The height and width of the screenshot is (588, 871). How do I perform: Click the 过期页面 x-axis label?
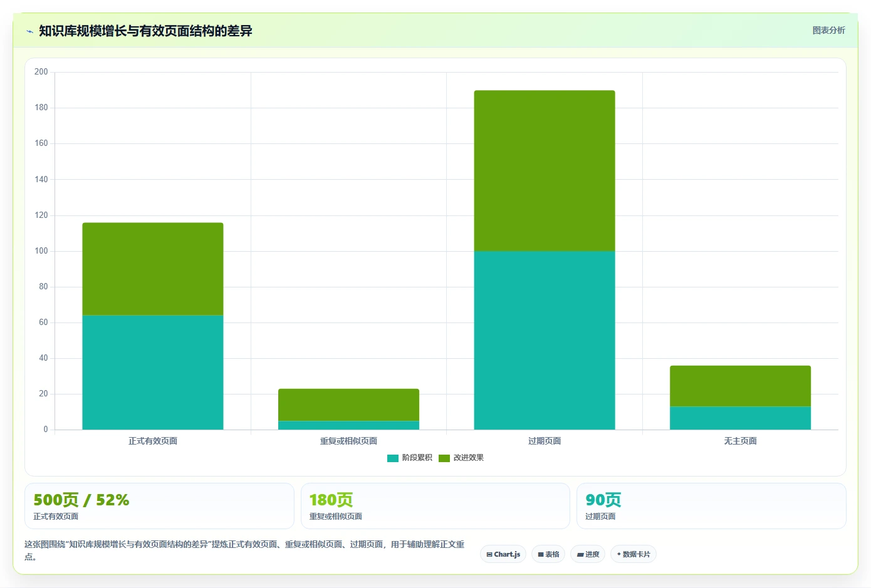point(545,441)
